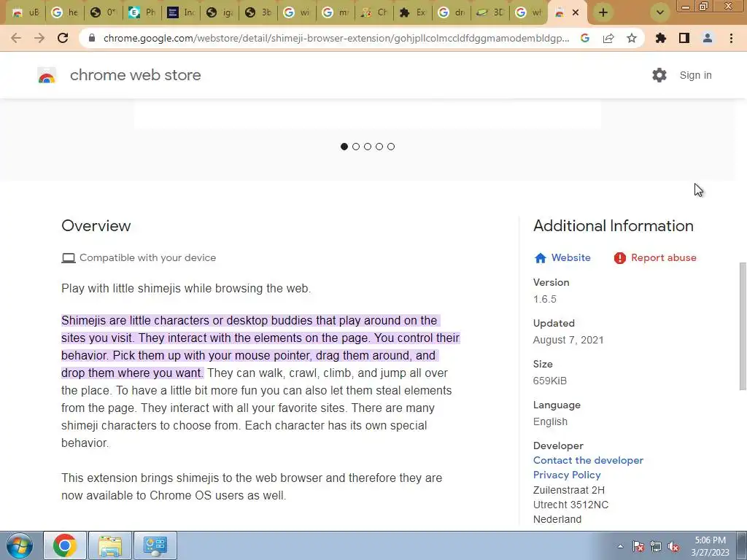Click the language value English
This screenshot has width=747, height=560.
(x=550, y=422)
